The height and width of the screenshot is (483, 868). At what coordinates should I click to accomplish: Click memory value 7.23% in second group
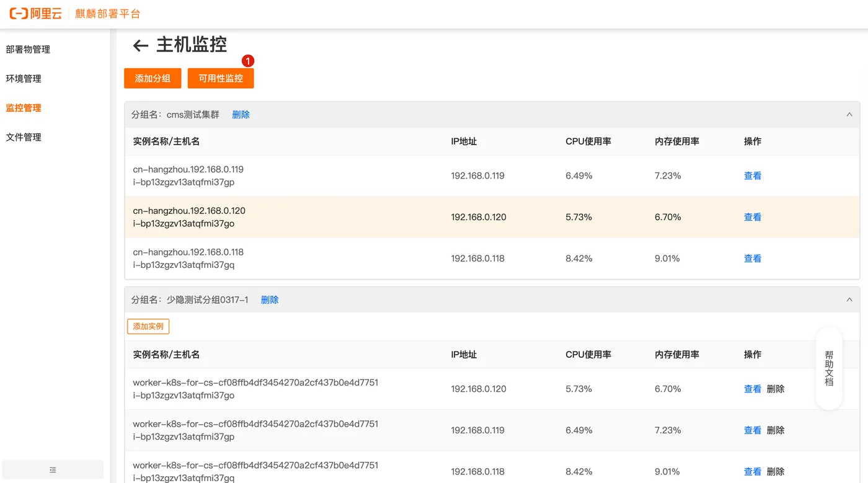668,430
